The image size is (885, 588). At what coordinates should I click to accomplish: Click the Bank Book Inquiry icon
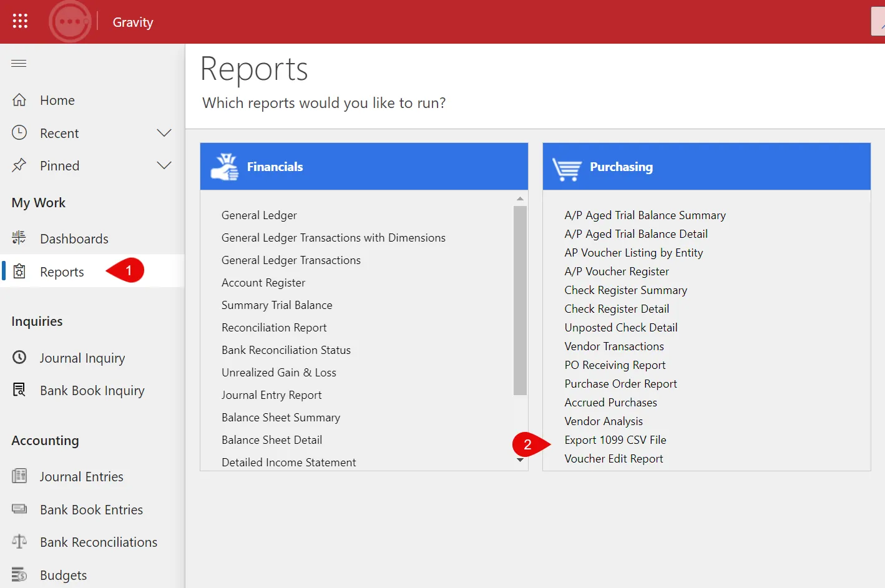tap(19, 390)
